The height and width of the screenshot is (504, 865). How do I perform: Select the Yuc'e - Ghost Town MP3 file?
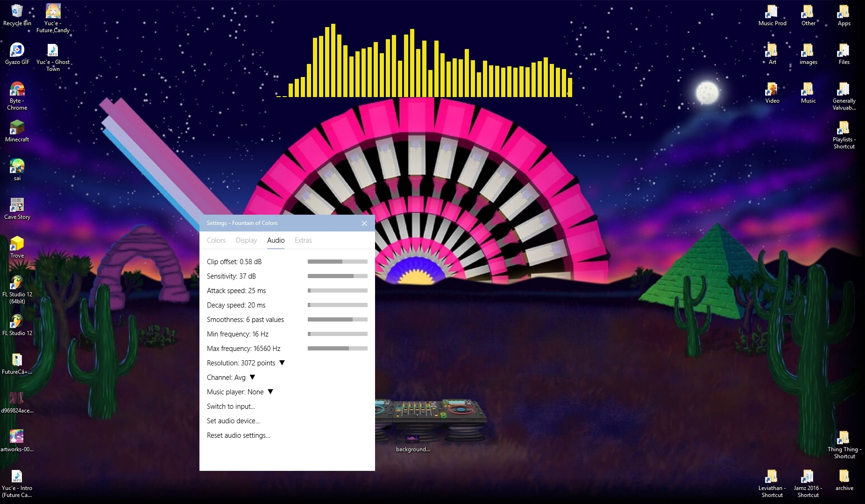53,57
